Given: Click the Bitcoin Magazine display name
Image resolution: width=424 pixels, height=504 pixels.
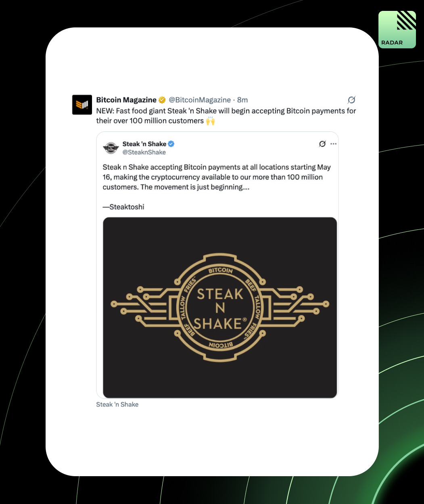Looking at the screenshot, I should (x=126, y=100).
